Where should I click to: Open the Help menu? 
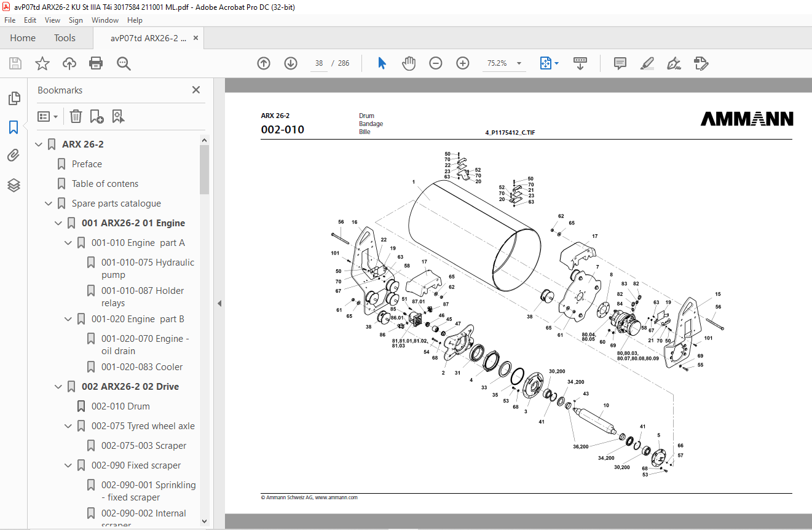[x=135, y=20]
